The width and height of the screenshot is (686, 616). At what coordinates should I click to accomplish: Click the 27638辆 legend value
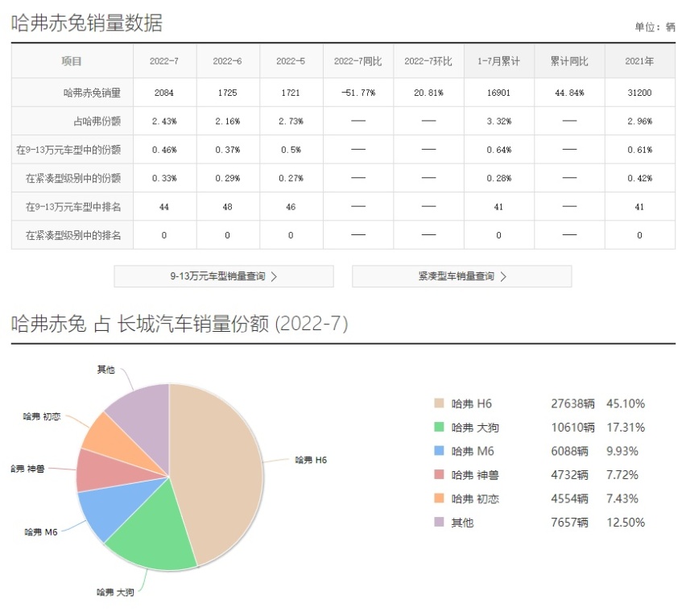pyautogui.click(x=572, y=403)
